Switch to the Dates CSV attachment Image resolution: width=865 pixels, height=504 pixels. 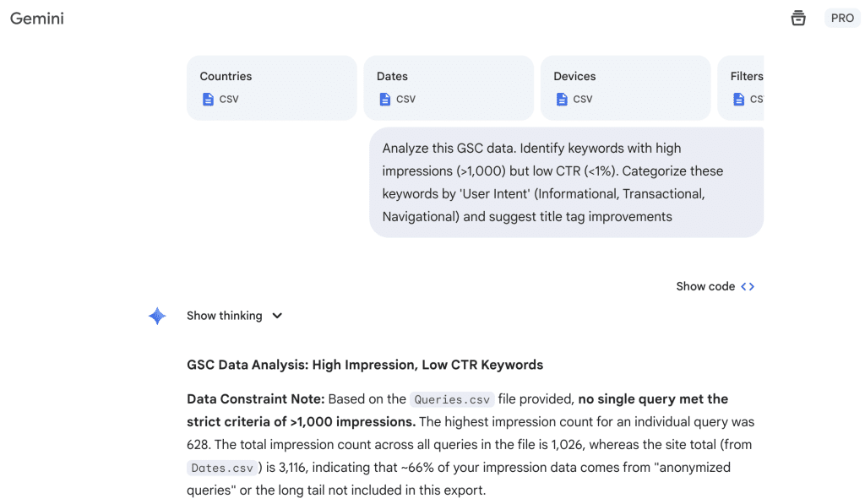[x=449, y=87]
